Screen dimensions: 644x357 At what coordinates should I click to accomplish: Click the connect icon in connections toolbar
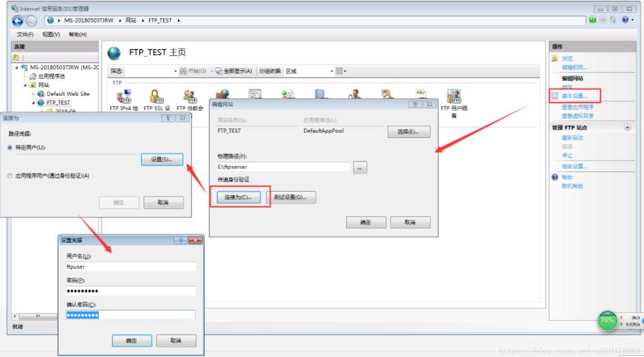tap(16, 58)
